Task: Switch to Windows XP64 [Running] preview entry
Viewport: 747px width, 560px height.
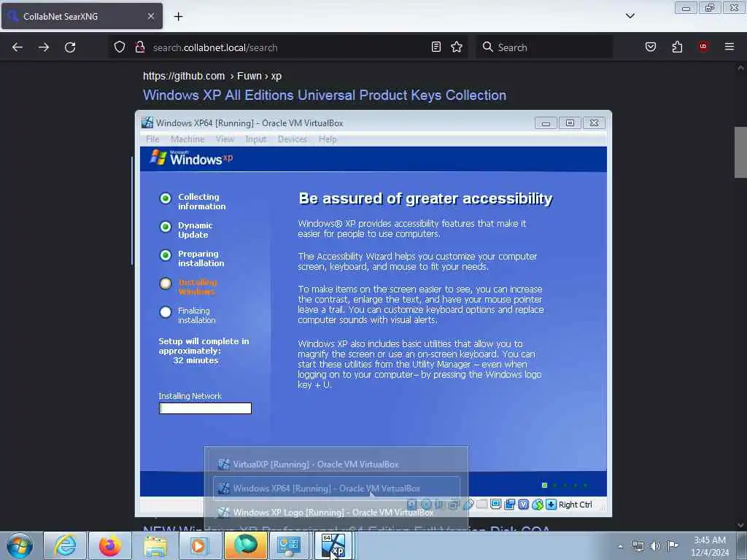Action: point(336,488)
